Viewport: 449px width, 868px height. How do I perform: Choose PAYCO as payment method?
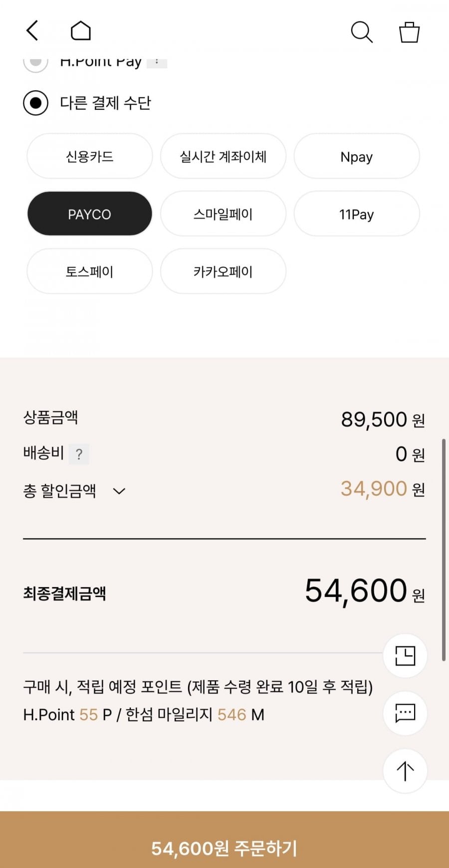89,214
